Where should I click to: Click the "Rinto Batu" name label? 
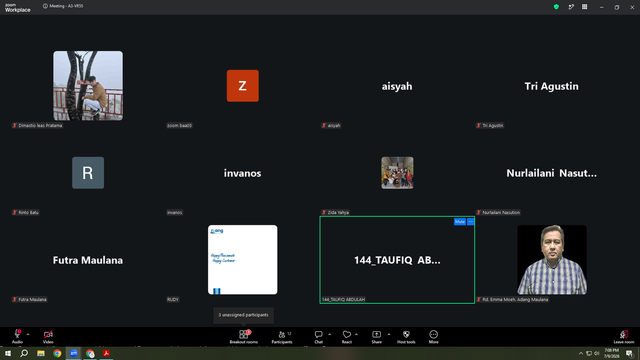click(28, 212)
